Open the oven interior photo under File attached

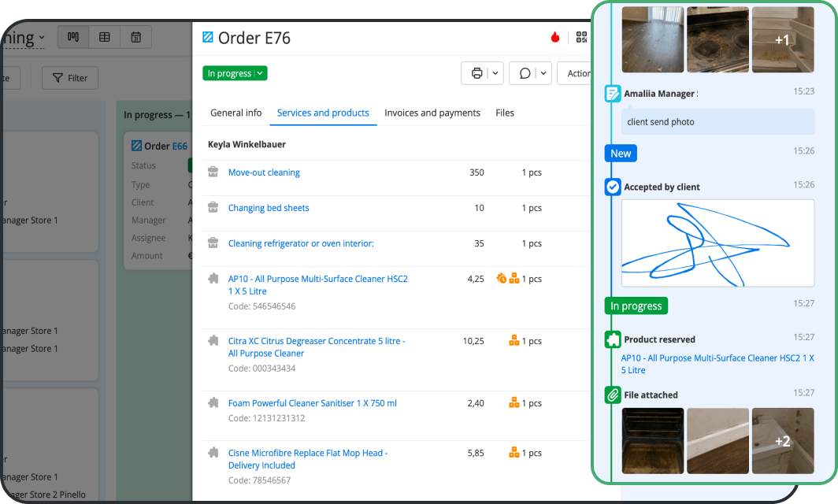(653, 441)
